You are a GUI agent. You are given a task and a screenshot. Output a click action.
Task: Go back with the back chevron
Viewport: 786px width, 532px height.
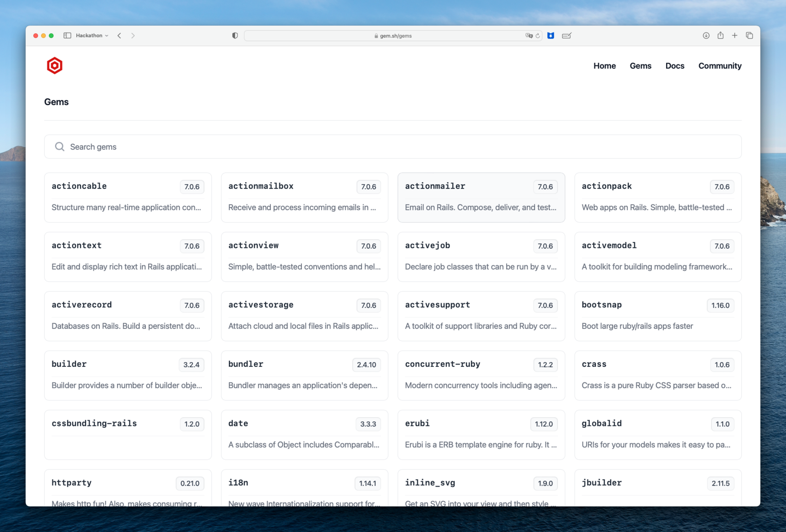tap(119, 35)
